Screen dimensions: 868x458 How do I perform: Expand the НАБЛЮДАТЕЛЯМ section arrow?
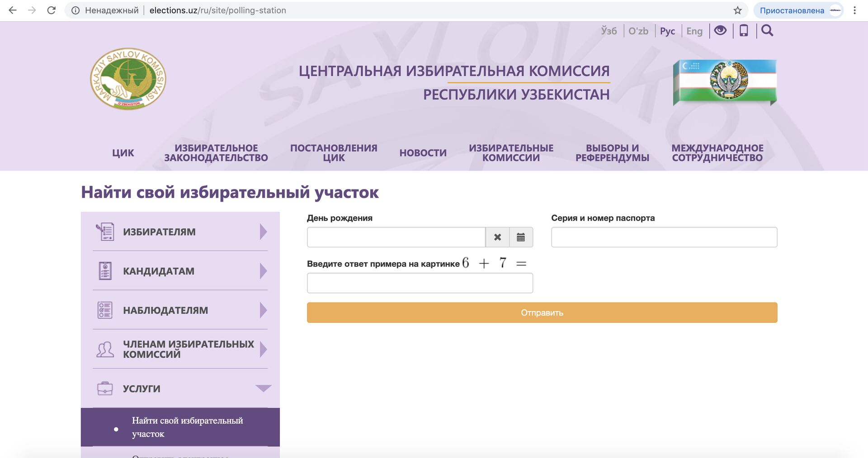[x=264, y=310]
